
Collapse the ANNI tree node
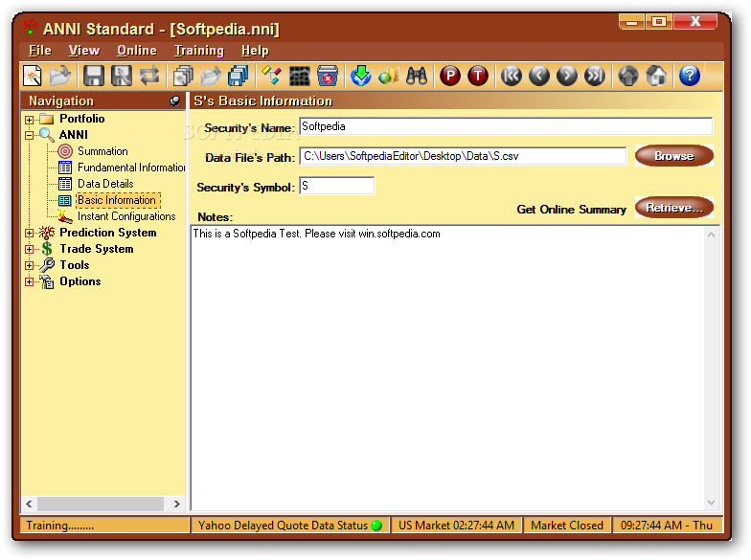click(29, 136)
